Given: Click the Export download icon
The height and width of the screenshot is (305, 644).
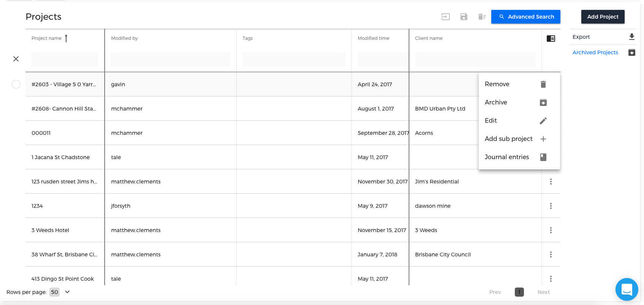Looking at the screenshot, I should [631, 37].
